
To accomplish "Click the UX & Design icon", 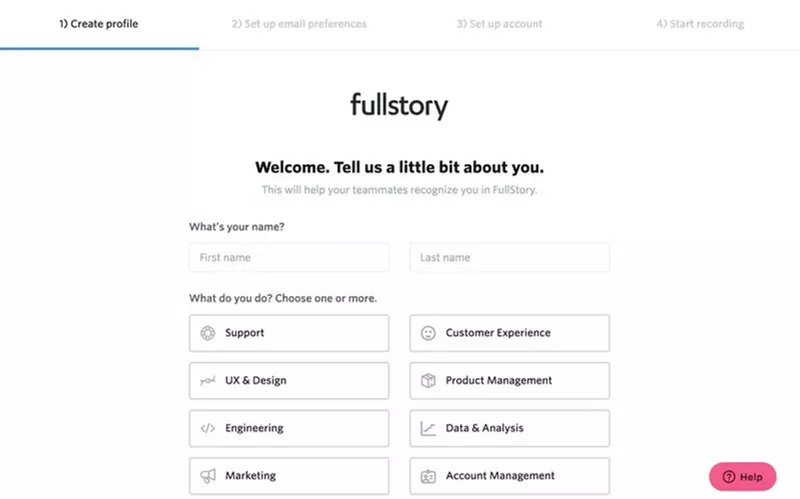I will (x=208, y=381).
